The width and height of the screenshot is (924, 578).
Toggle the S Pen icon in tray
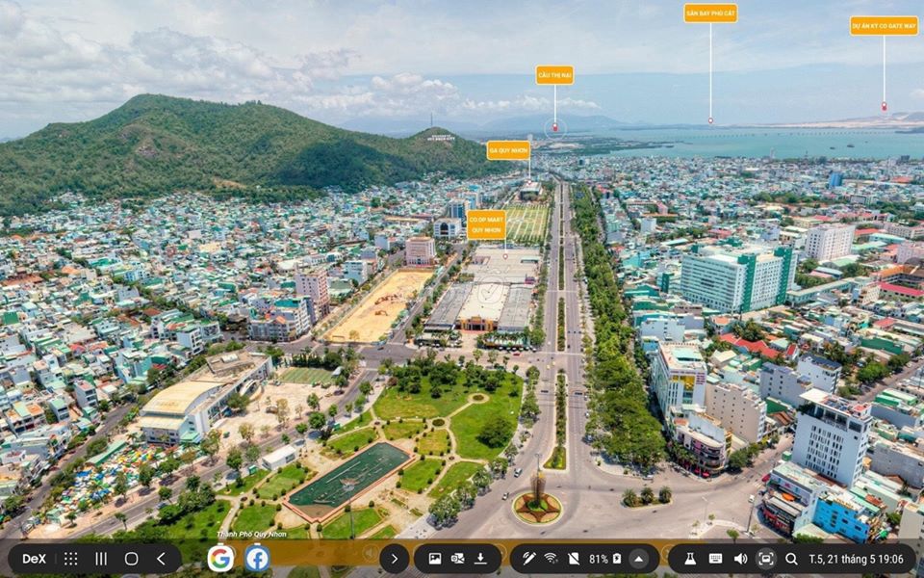(528, 559)
